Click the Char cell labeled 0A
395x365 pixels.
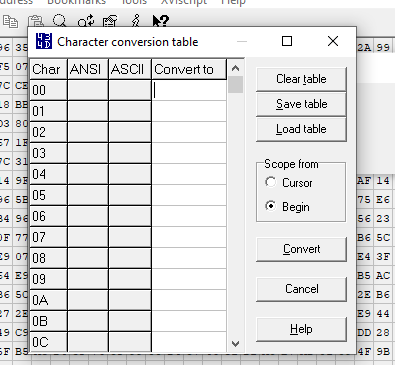coord(48,300)
